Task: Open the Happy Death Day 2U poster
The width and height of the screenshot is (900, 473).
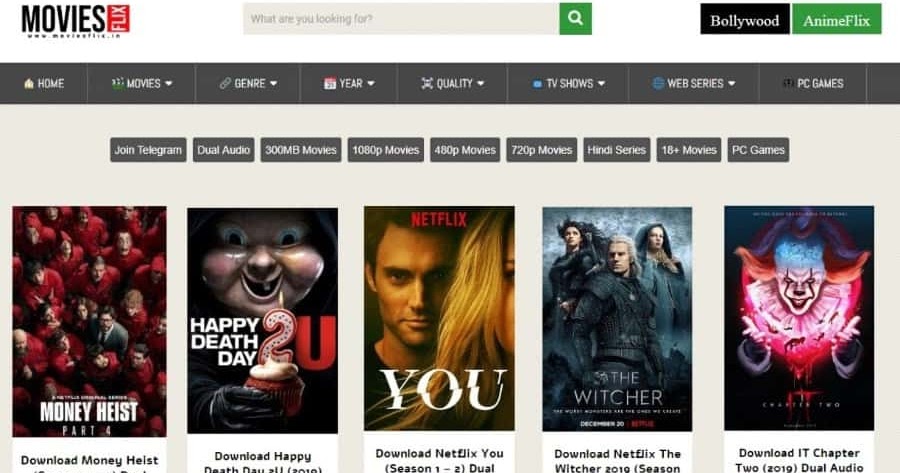Action: point(262,320)
